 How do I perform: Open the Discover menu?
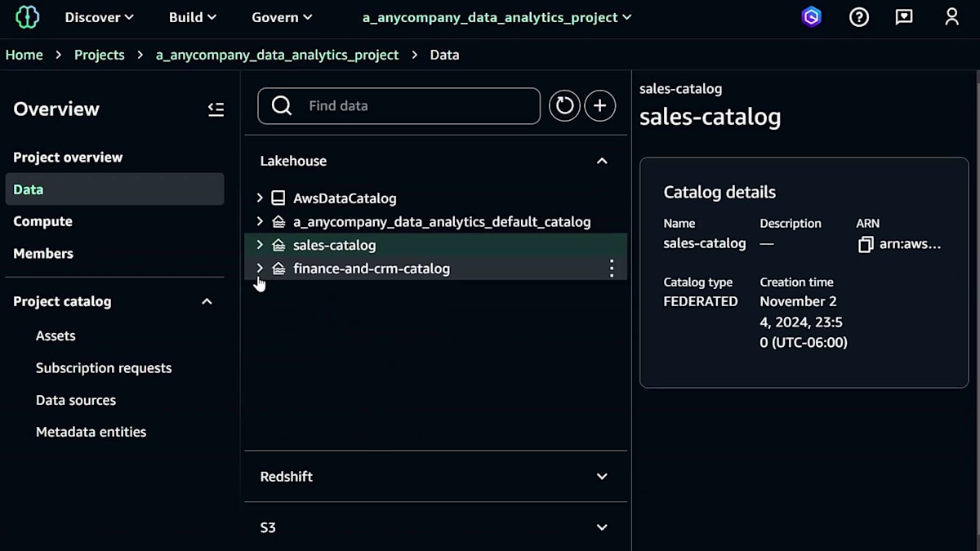pos(99,17)
